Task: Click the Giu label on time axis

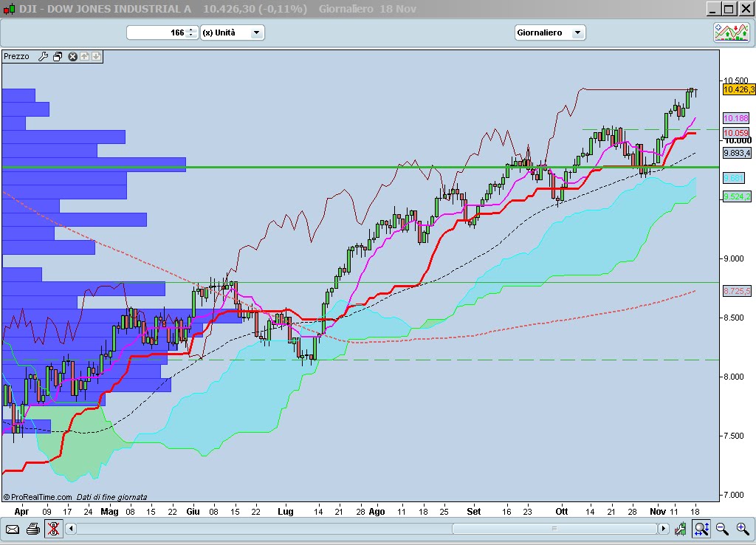Action: tap(193, 511)
